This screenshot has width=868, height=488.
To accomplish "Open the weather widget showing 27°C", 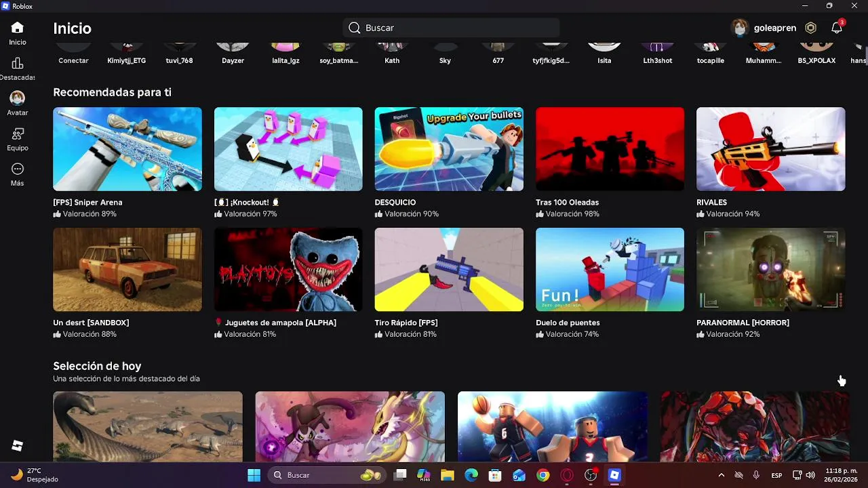I will (x=35, y=475).
